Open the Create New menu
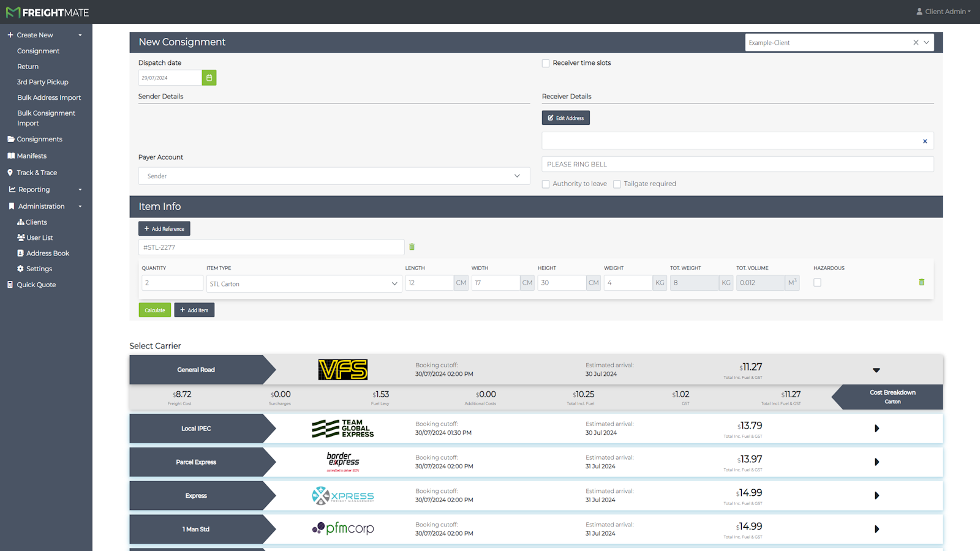 [x=34, y=35]
